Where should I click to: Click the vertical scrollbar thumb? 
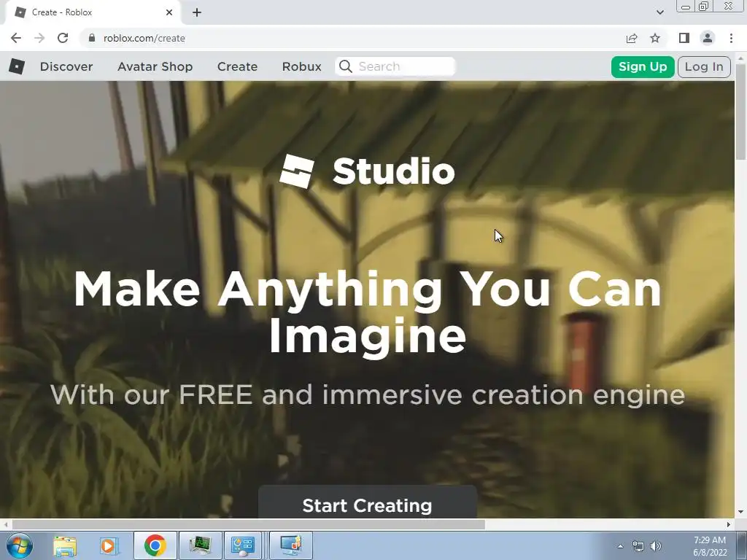[x=741, y=112]
